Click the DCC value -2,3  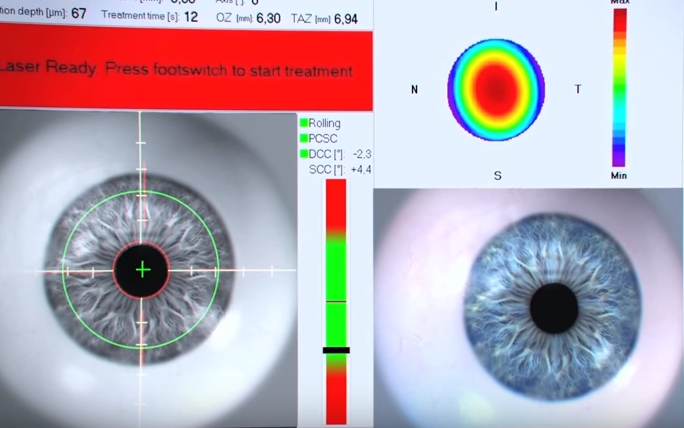pos(362,154)
